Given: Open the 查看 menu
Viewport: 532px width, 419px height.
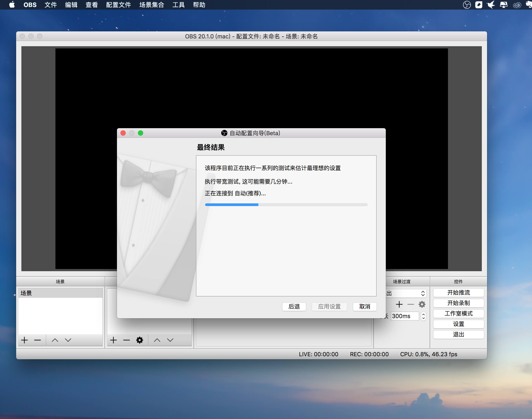Looking at the screenshot, I should coord(92,5).
